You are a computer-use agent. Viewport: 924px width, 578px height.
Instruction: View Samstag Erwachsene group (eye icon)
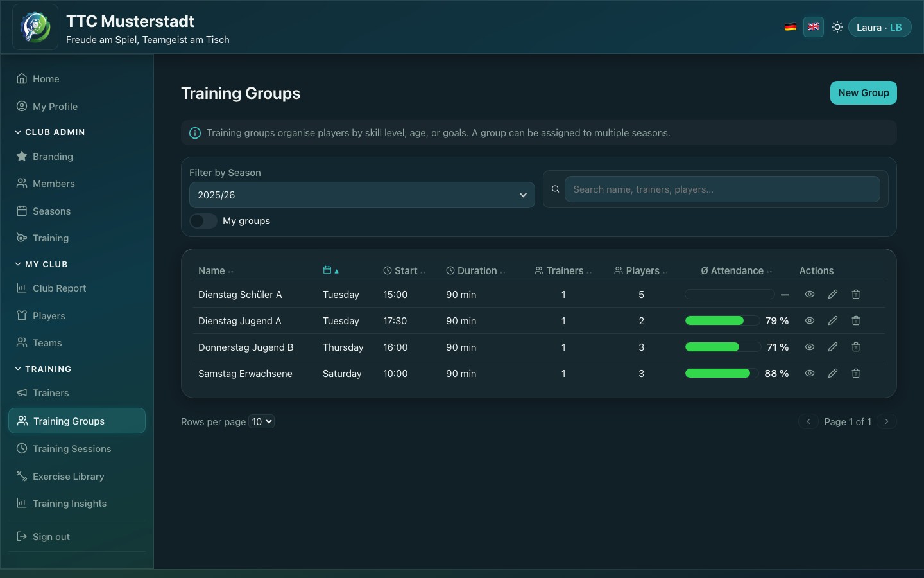(810, 373)
